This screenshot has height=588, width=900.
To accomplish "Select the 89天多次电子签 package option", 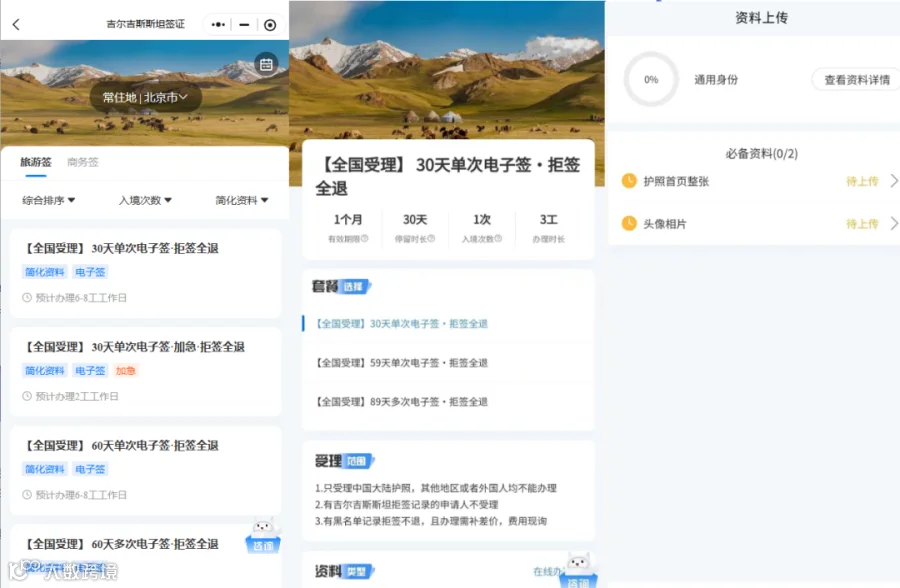I will pos(402,402).
